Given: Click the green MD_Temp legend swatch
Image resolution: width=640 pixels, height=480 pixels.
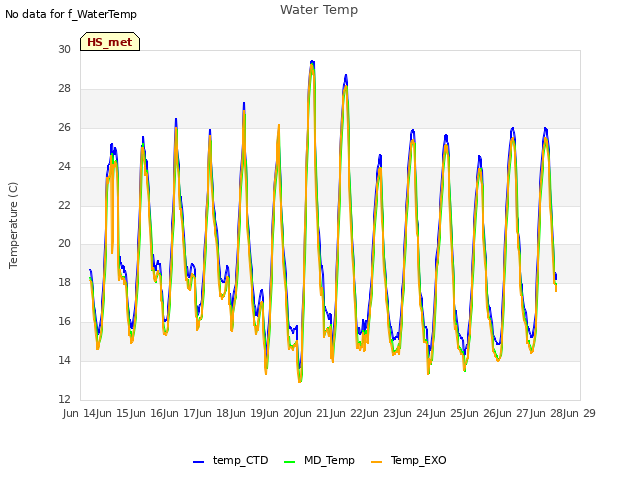Looking at the screenshot, I should [x=289, y=462].
